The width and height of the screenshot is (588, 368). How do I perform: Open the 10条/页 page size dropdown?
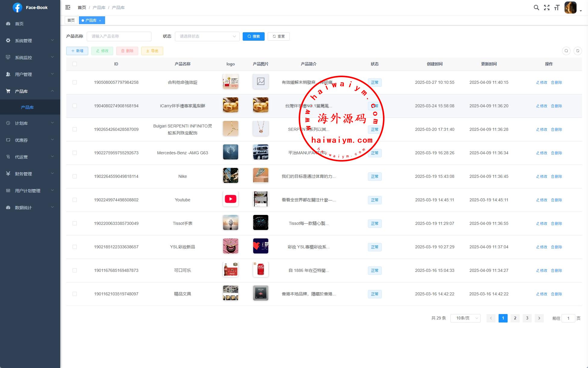465,318
